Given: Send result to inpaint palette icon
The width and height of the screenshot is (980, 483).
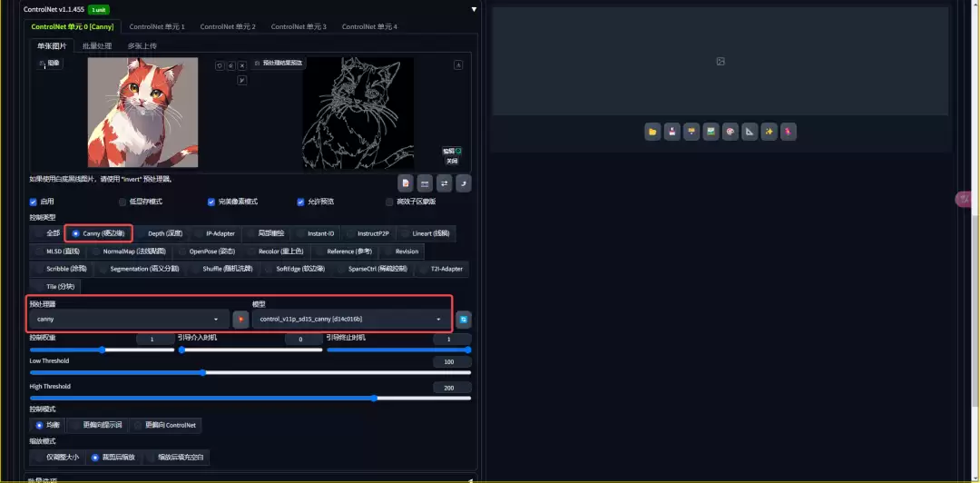Looking at the screenshot, I should (730, 132).
